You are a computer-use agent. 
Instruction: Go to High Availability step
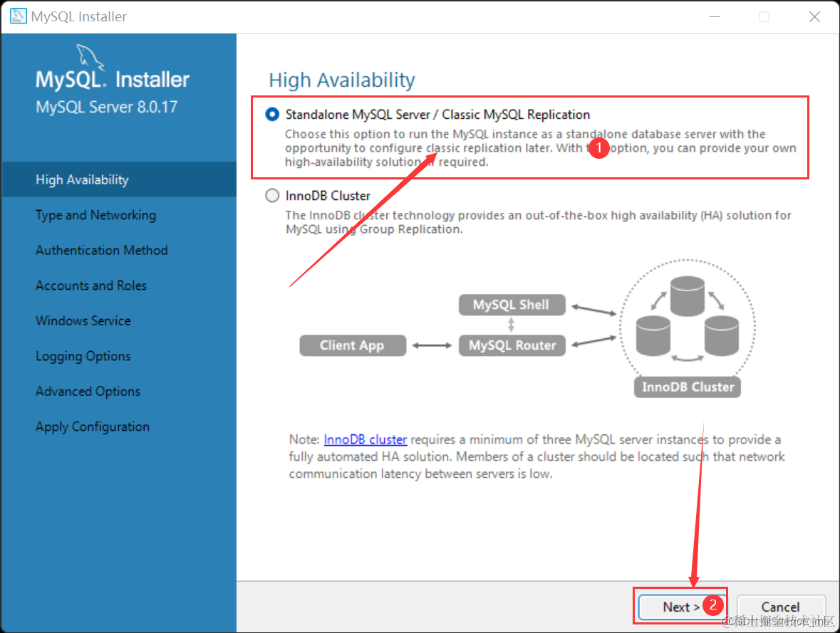tap(119, 179)
